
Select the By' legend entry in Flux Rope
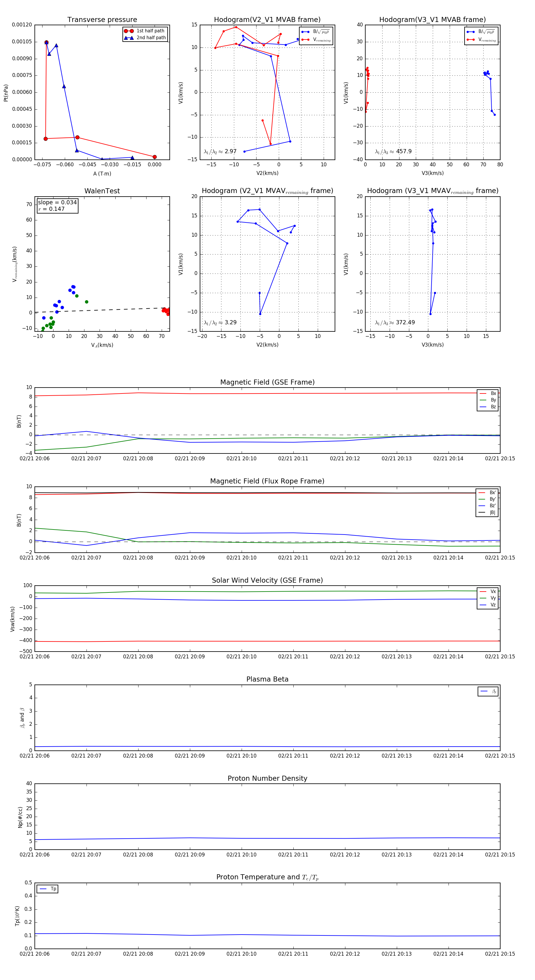point(487,499)
